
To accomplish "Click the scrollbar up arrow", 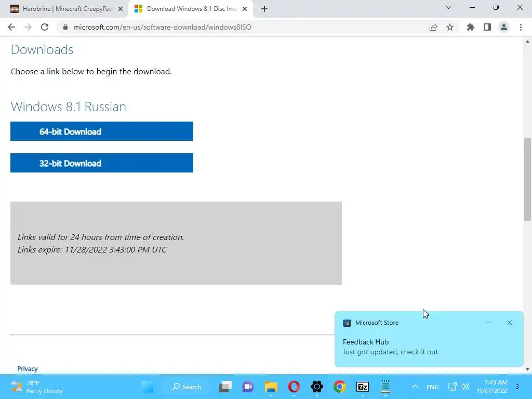I will click(527, 42).
